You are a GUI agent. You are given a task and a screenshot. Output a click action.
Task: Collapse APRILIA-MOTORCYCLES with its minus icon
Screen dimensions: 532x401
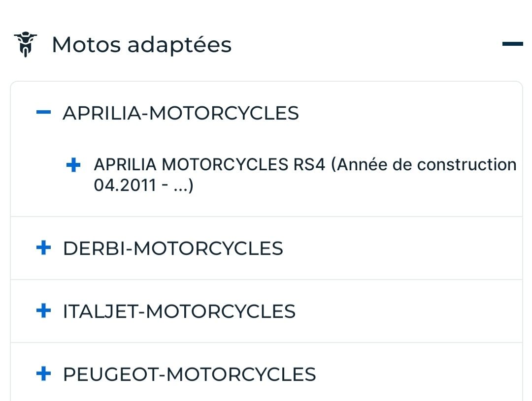point(43,113)
